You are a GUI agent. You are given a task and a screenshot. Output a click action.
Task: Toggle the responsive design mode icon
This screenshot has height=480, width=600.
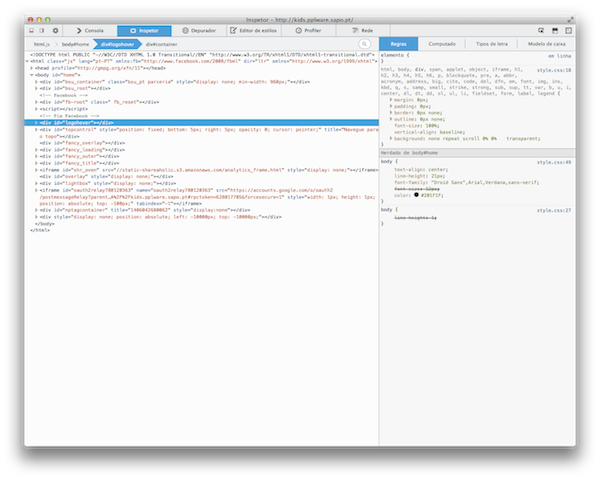555,31
